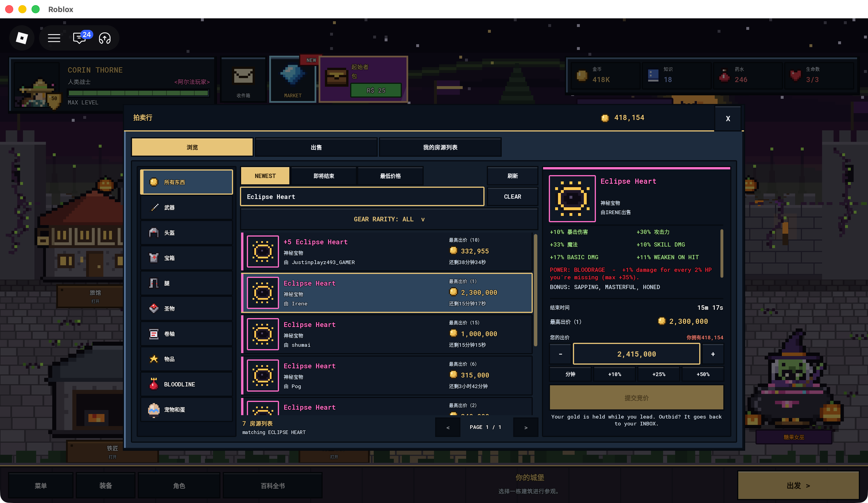Select the 圣物 relic category

[186, 308]
